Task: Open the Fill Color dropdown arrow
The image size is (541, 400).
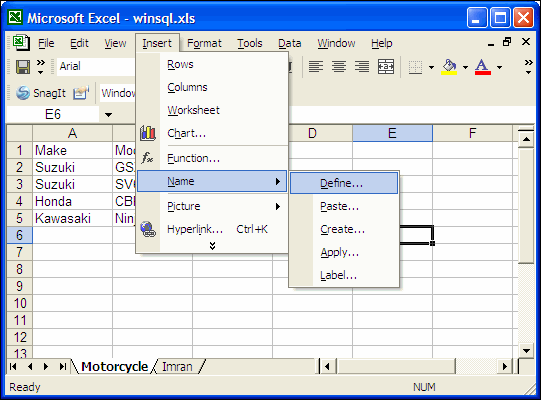Action: pyautogui.click(x=465, y=67)
